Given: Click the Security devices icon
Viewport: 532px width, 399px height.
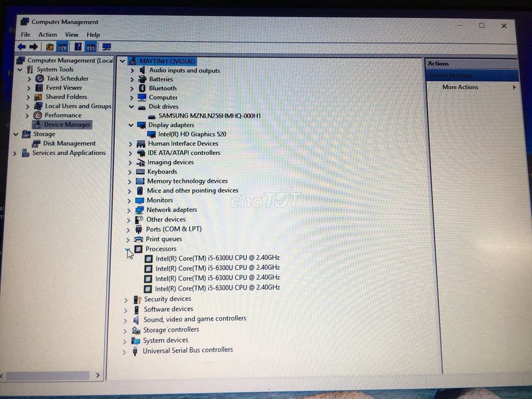Looking at the screenshot, I should [x=137, y=300].
